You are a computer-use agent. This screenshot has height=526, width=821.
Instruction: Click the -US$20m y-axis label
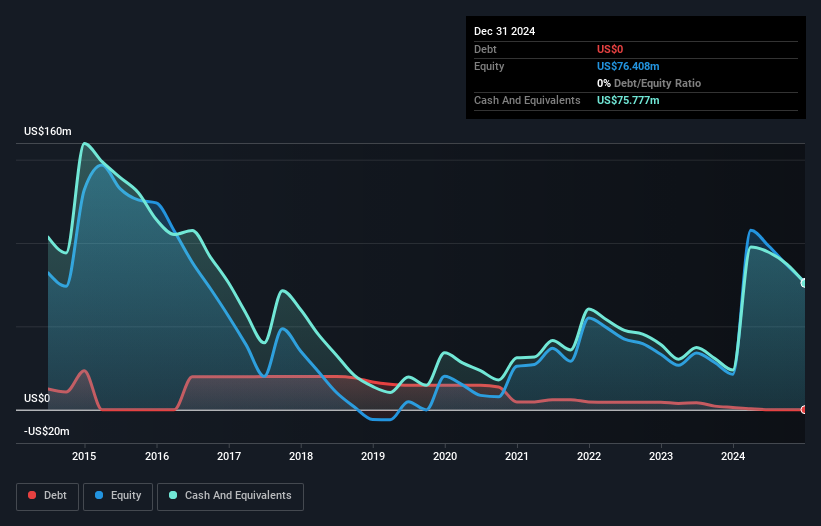click(x=47, y=431)
